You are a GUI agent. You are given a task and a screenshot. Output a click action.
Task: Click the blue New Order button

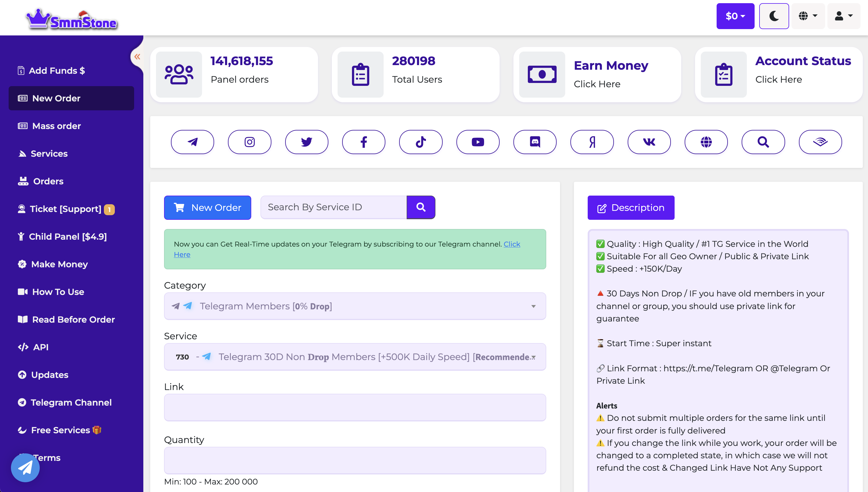207,207
